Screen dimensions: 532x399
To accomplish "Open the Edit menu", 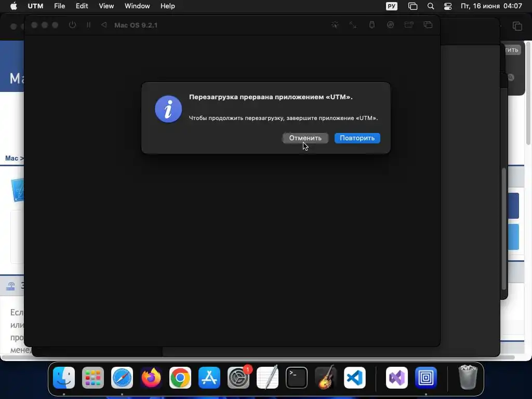I will click(82, 6).
